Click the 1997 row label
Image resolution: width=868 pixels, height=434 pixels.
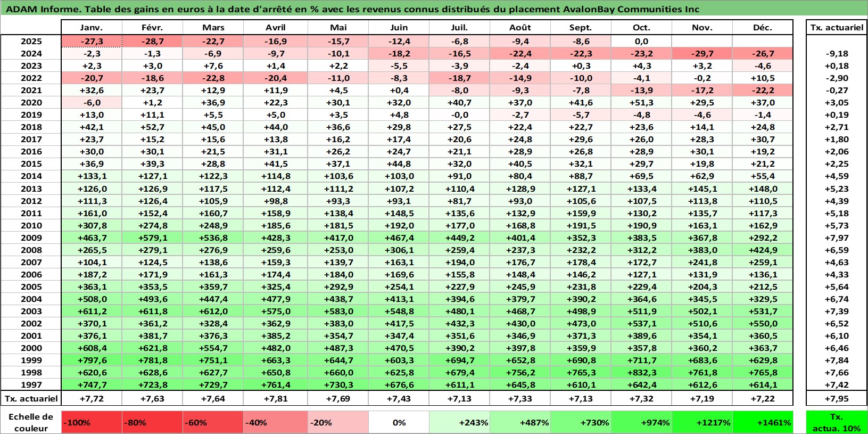coord(31,385)
